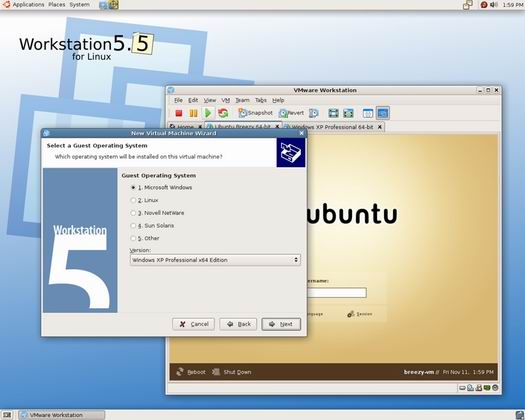Open the Places menu
Viewport: 525px width, 420px height.
(57, 5)
